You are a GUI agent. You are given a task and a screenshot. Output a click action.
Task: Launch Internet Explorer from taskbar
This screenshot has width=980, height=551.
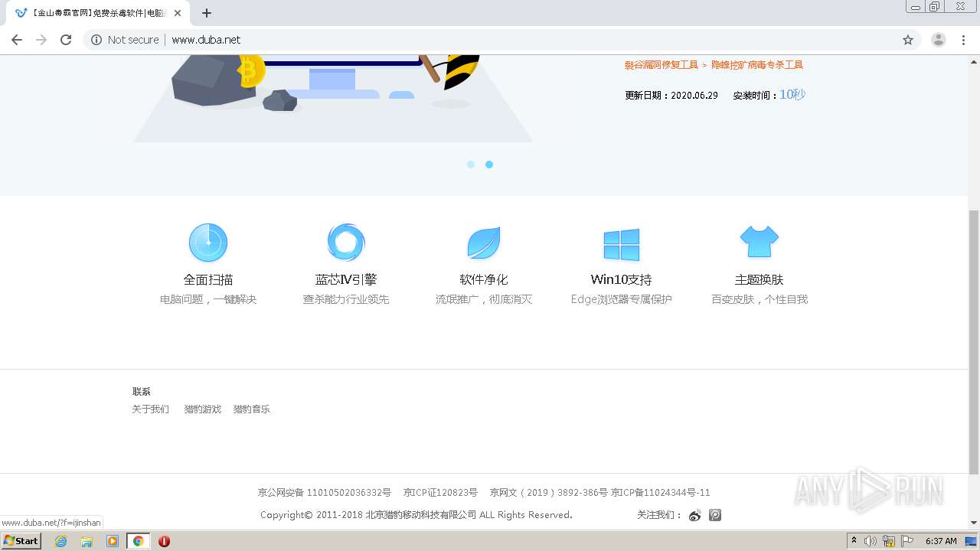click(60, 541)
